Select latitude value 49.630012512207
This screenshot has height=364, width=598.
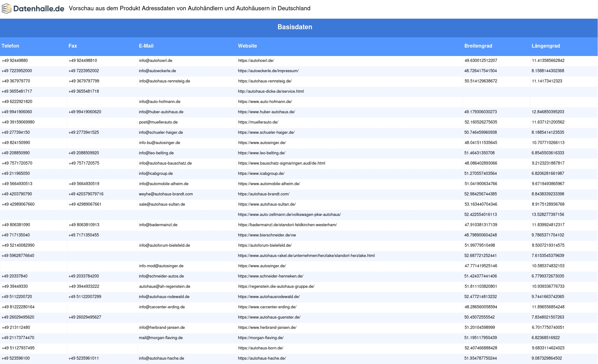click(481, 61)
